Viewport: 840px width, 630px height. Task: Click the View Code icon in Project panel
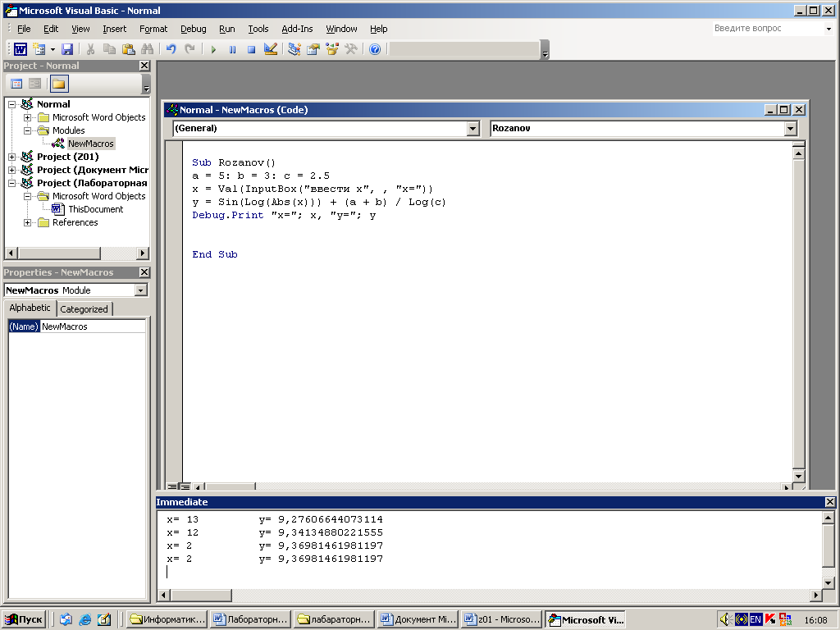point(16,84)
